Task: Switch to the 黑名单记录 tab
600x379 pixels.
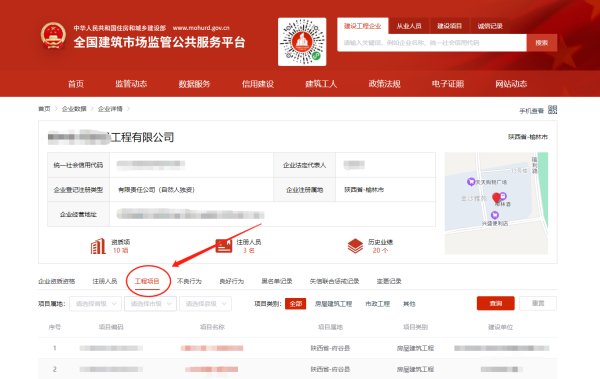Action: 277,281
